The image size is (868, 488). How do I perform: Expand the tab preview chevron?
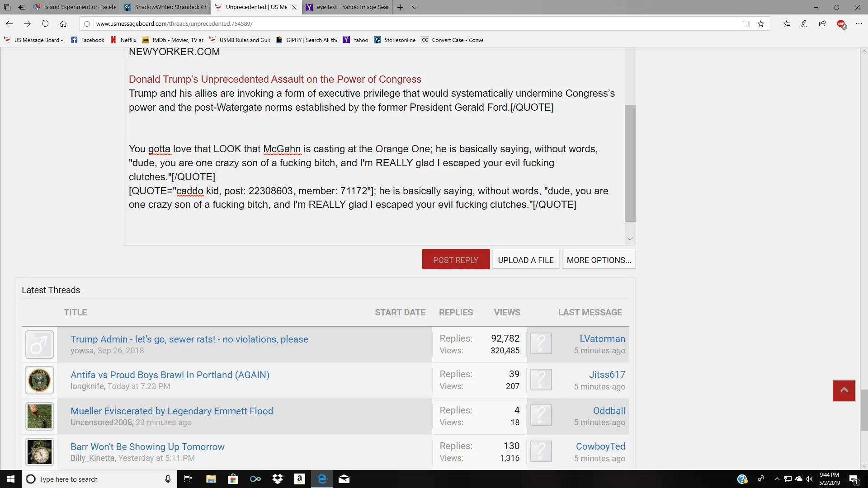pos(415,7)
